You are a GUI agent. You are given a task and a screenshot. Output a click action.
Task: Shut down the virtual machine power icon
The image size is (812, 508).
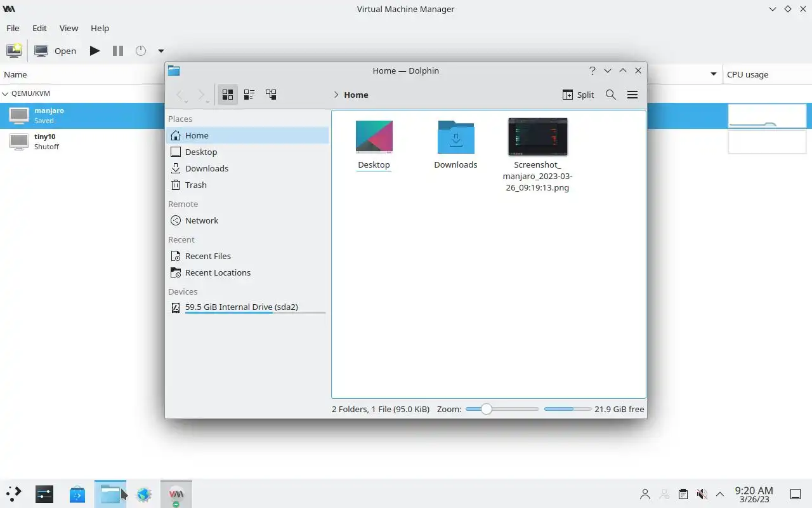pyautogui.click(x=141, y=51)
